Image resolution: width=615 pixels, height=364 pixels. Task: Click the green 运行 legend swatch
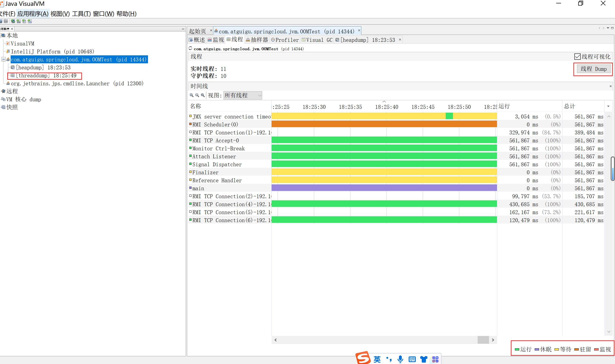coord(517,349)
